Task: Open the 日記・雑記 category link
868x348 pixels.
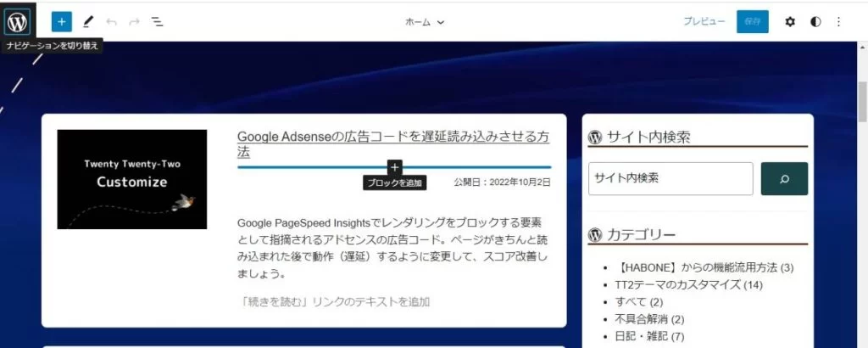Action: tap(642, 336)
